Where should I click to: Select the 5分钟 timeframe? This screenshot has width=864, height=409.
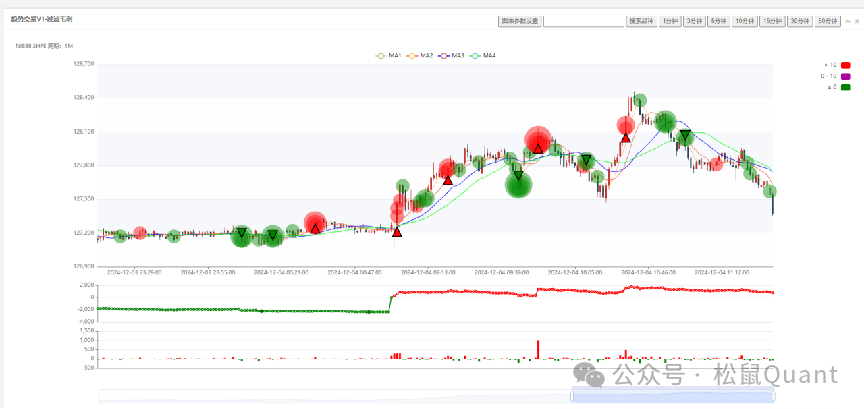(x=718, y=20)
